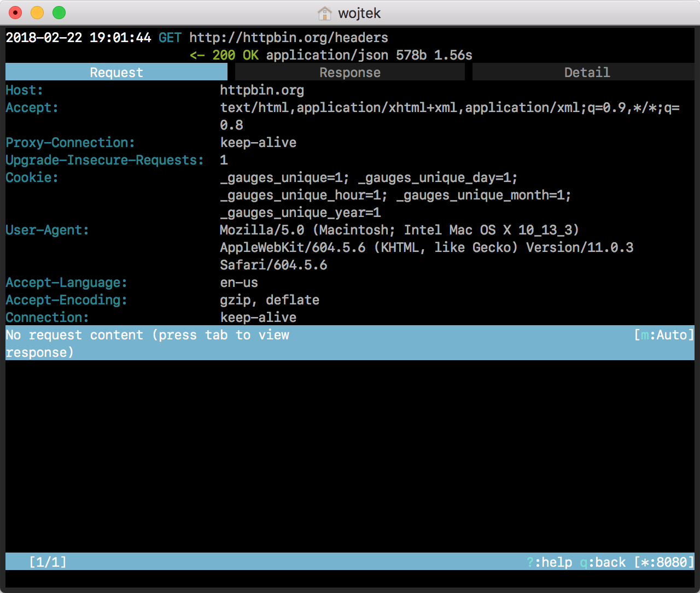Switch to the Response tab
Screen dimensions: 700x593
coord(349,73)
